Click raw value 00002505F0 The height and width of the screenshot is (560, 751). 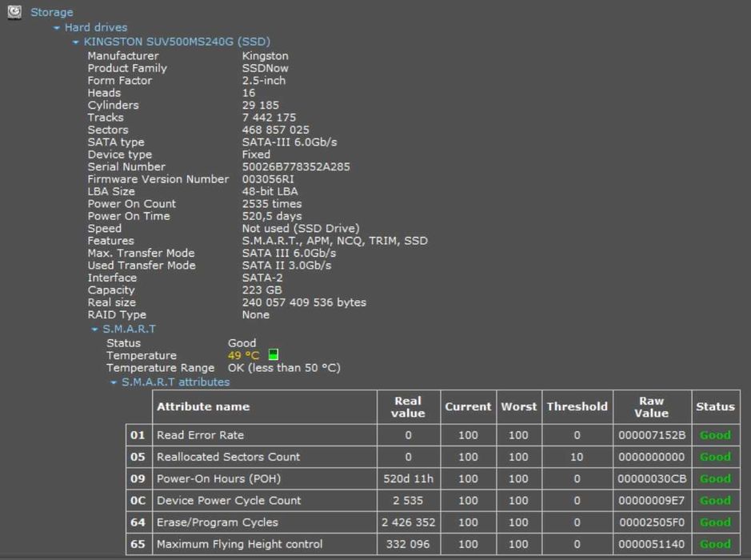(x=652, y=522)
